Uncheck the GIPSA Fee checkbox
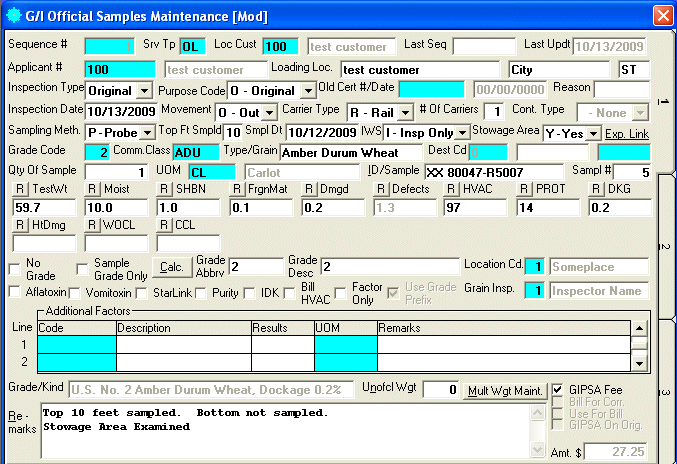 point(558,388)
